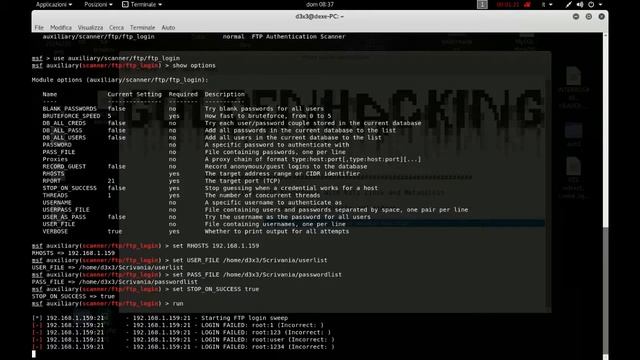Open the d3x3@dexe-PC window title dropdown
Viewport: 640px width, 360px height.
point(320,16)
